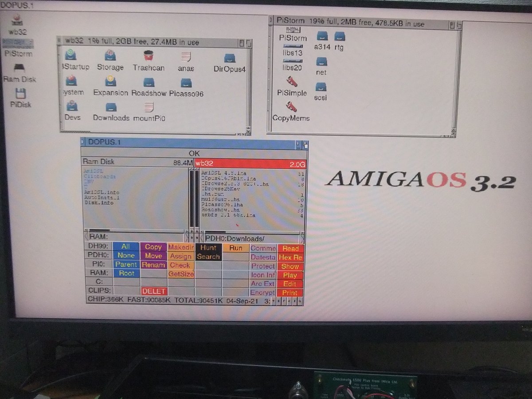Click the Arc Ext button
This screenshot has width=532, height=399.
coord(263,284)
